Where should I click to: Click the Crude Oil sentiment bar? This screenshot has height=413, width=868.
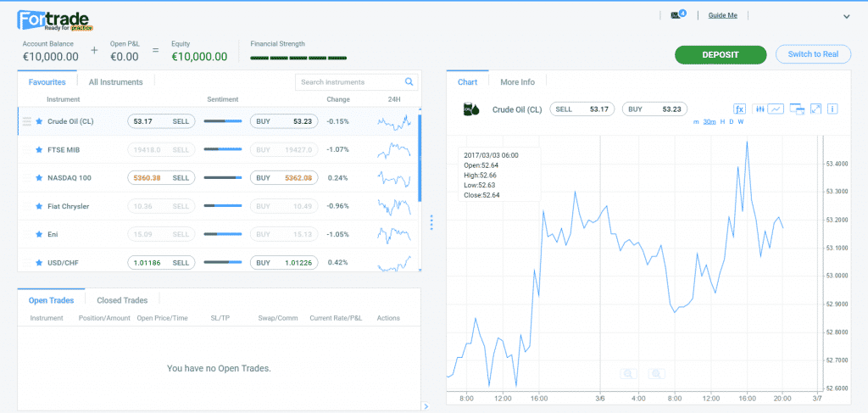tap(223, 121)
